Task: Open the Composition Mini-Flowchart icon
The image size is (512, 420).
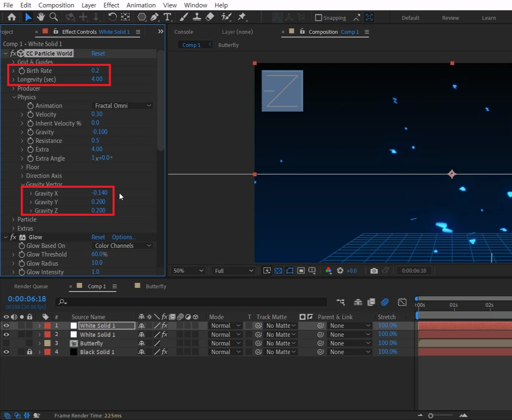Action: click(x=340, y=302)
